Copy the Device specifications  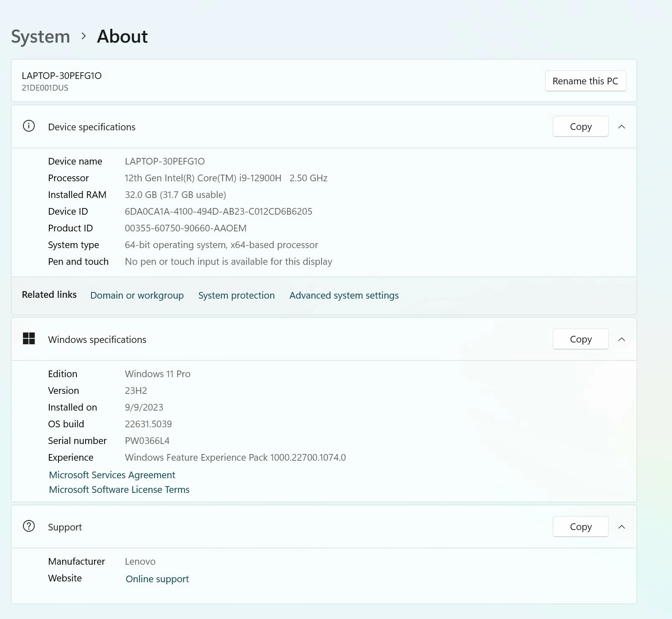point(581,127)
